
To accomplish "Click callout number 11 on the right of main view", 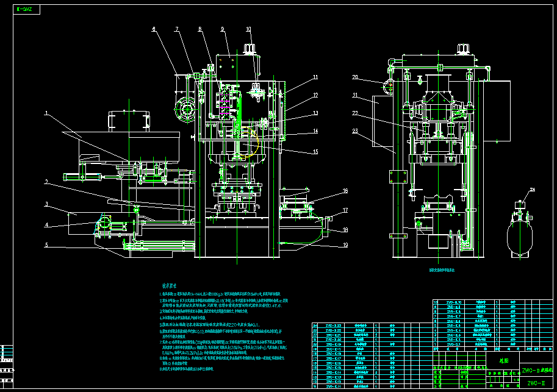I will pyautogui.click(x=315, y=77).
